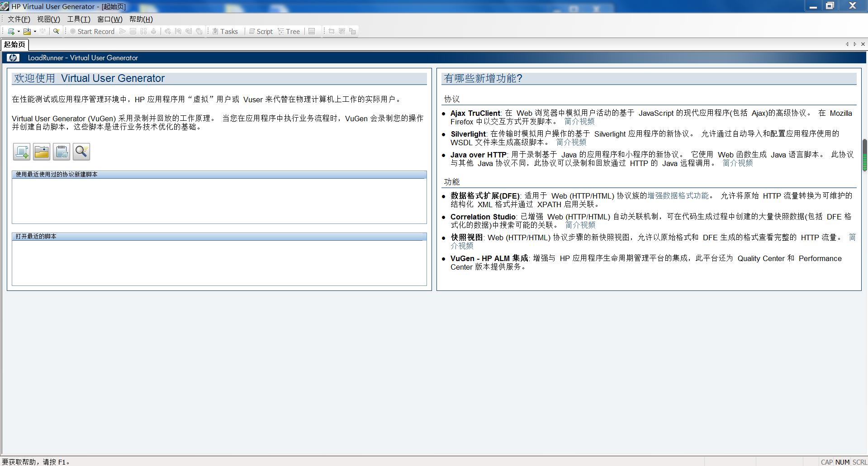Click the Open Script toolbar icon
The width and height of the screenshot is (868, 466).
[27, 31]
